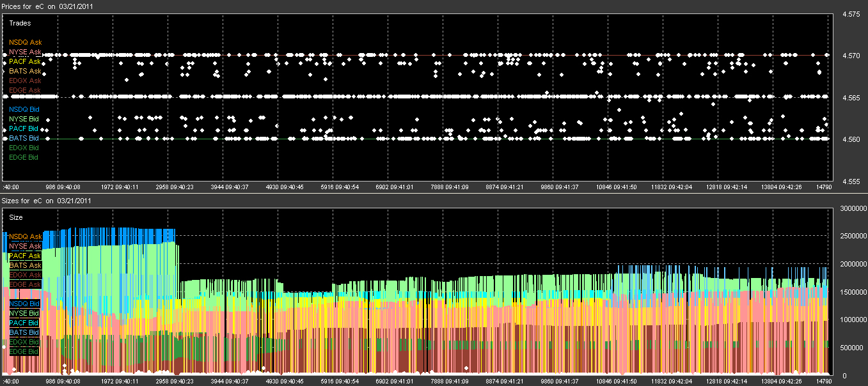Select '986 09:40:08' tick on Prices chart axis
Screen dimensions: 868x386
pyautogui.click(x=63, y=187)
